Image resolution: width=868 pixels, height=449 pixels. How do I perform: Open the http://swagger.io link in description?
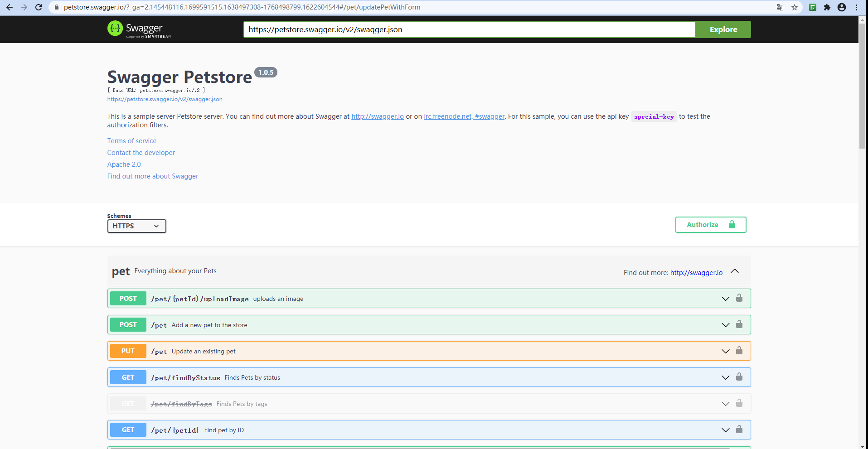click(378, 116)
